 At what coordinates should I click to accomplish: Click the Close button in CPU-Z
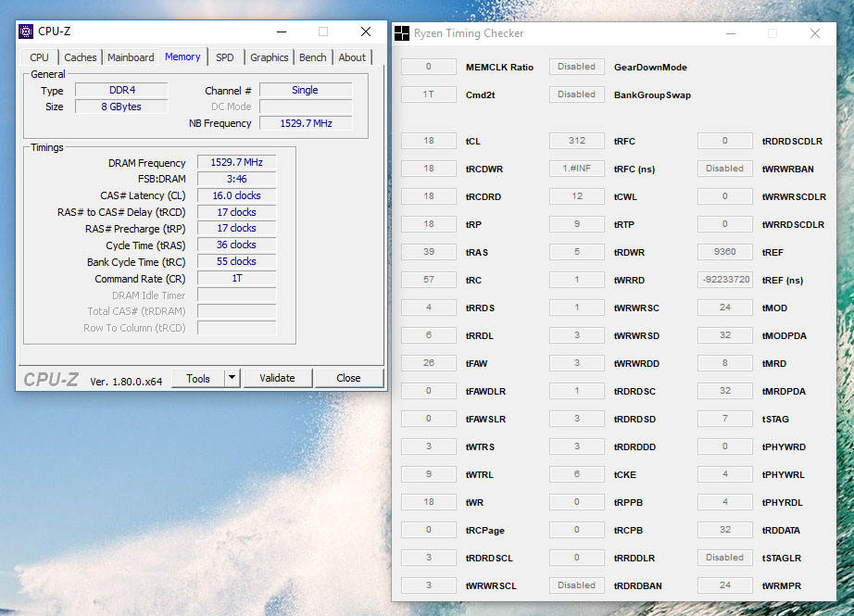348,378
